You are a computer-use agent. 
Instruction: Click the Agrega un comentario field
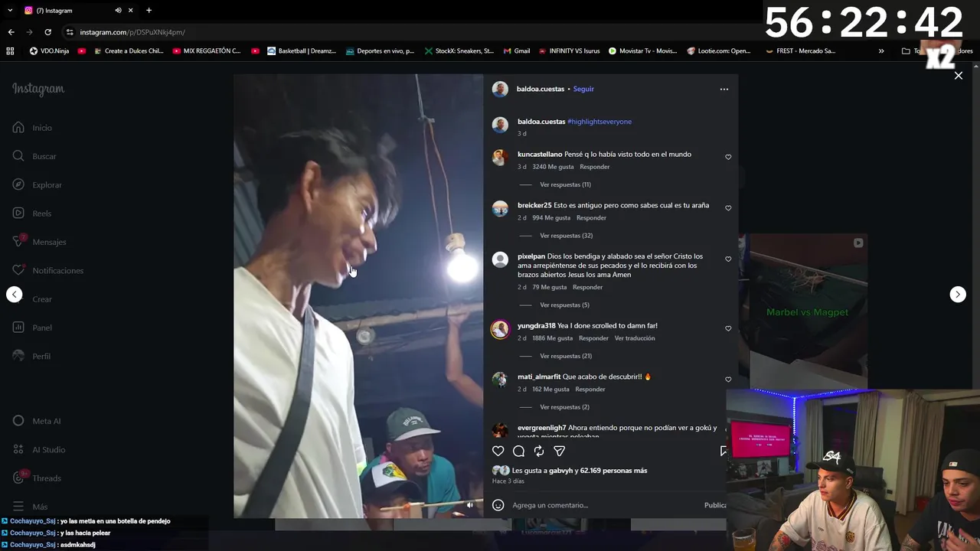coord(605,505)
